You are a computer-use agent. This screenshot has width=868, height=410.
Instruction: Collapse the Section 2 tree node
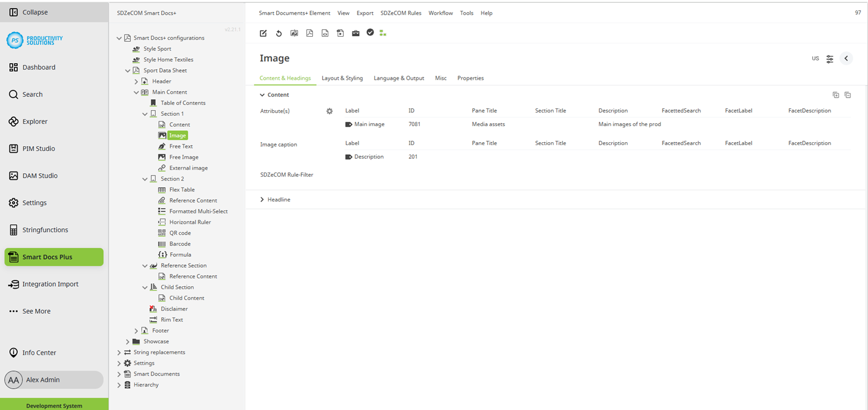pyautogui.click(x=145, y=179)
